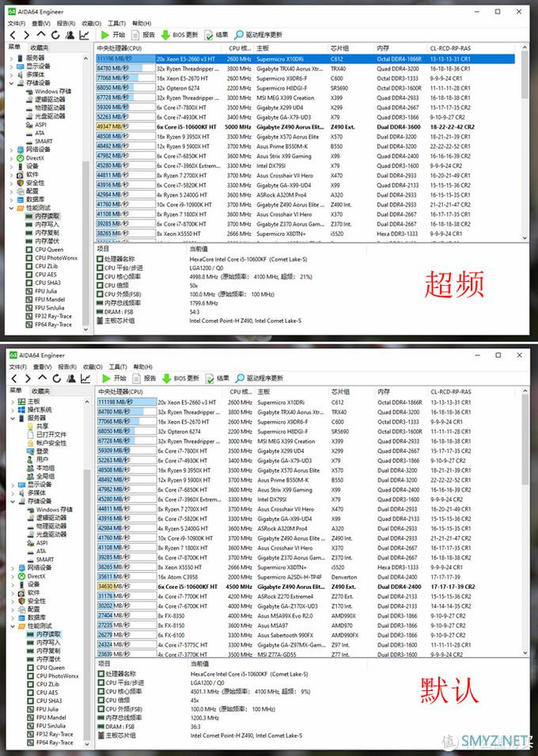Collapse 性能测试 in the upper window tree

[x=12, y=208]
